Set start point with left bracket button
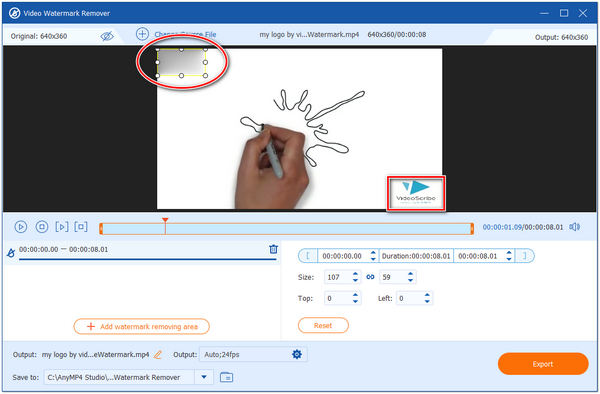This screenshot has height=394, width=600. (308, 256)
